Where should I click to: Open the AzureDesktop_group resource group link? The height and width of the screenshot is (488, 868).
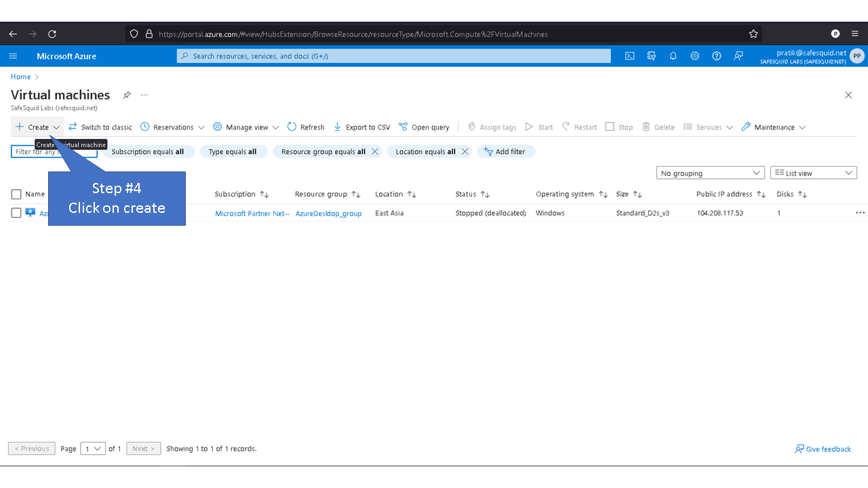point(328,213)
